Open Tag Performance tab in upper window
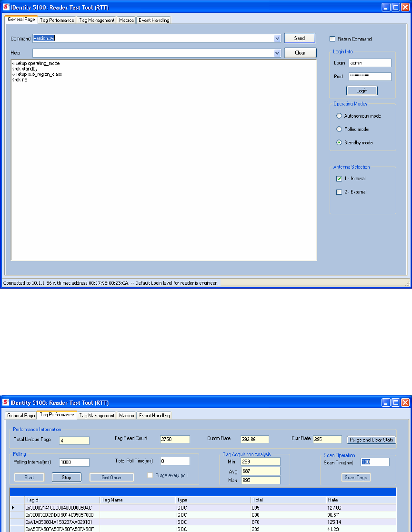The image size is (412, 532). (57, 20)
